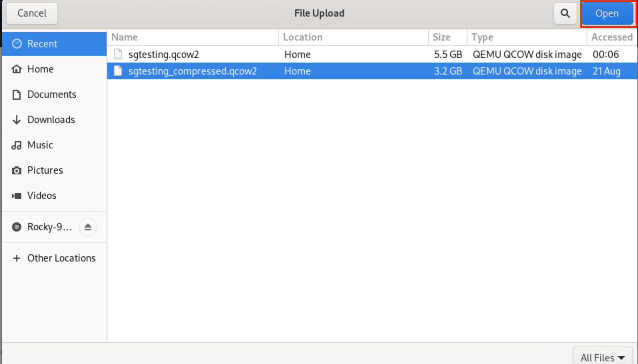This screenshot has height=364, width=638.
Task: Cancel the File Upload dialog
Action: [x=32, y=13]
